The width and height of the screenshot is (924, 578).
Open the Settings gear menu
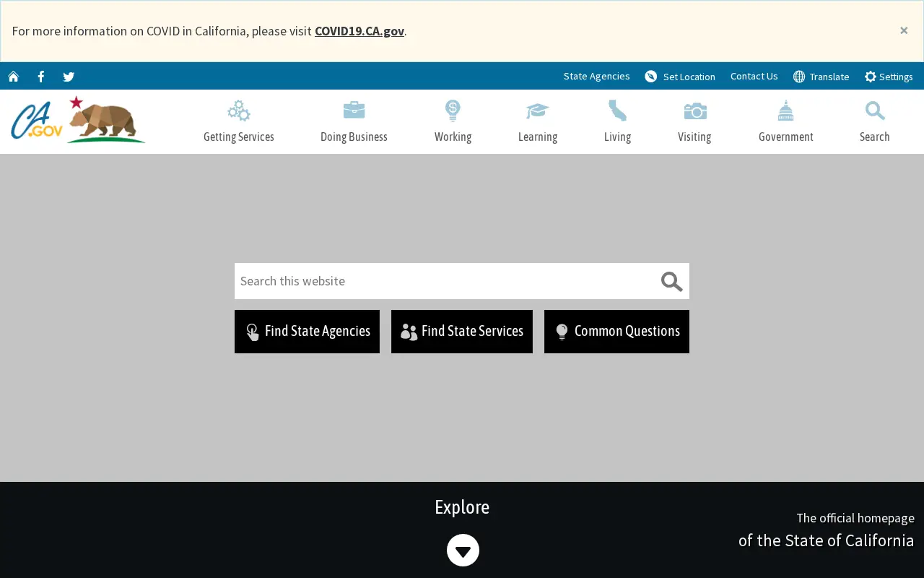click(889, 77)
